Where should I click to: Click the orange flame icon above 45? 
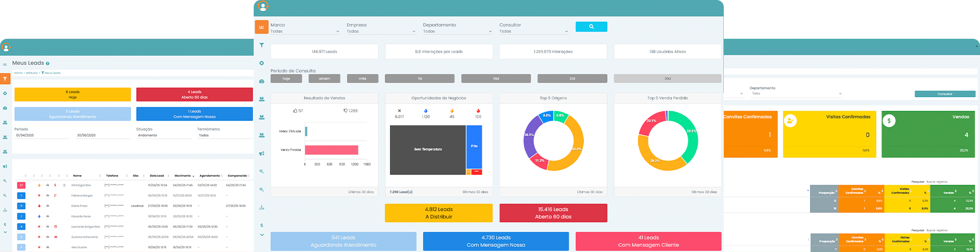point(452,111)
